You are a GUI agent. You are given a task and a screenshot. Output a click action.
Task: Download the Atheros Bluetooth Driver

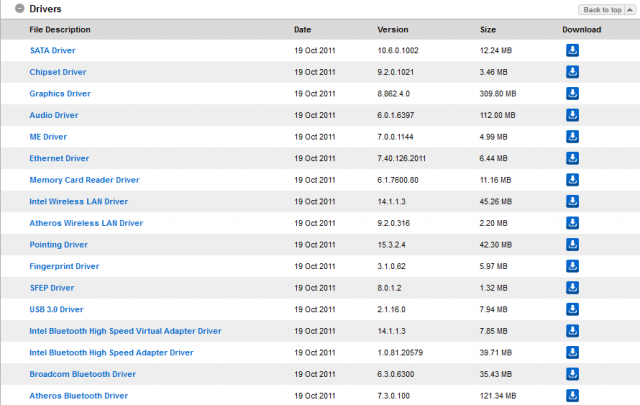[x=572, y=395]
